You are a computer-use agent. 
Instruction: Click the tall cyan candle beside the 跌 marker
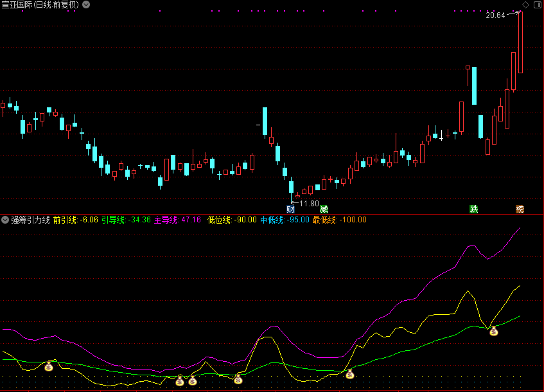474,85
